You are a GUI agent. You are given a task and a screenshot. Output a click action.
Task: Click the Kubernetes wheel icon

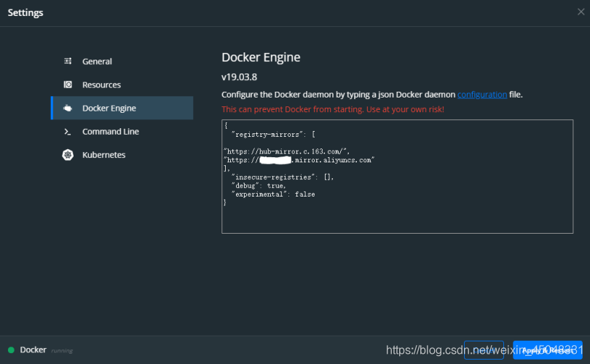68,154
